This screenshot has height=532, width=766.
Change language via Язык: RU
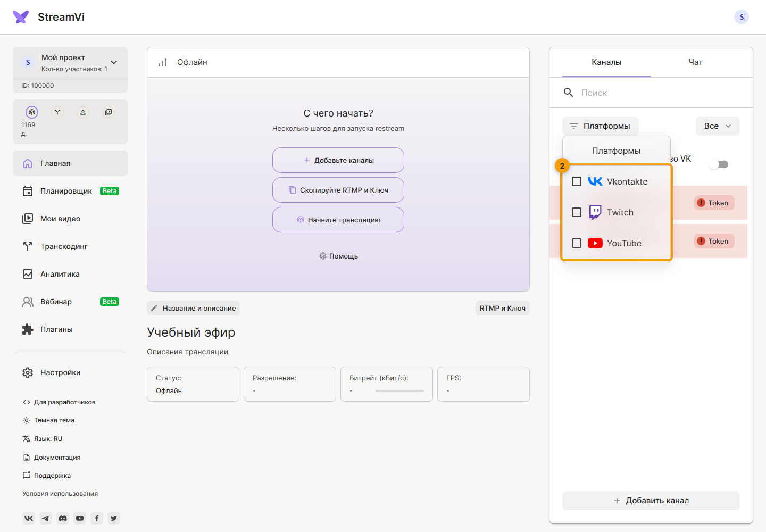tap(43, 439)
